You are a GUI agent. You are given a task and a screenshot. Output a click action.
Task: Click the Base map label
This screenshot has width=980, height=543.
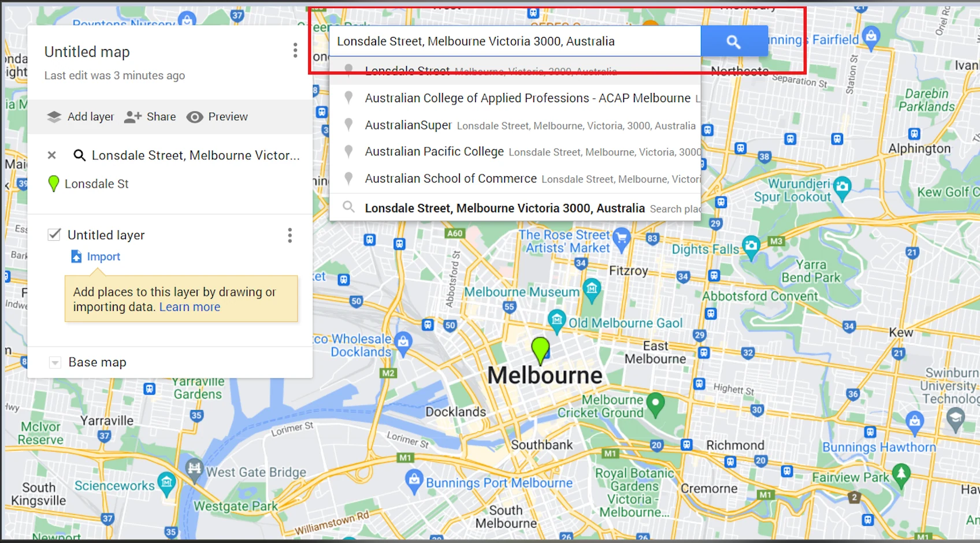97,362
